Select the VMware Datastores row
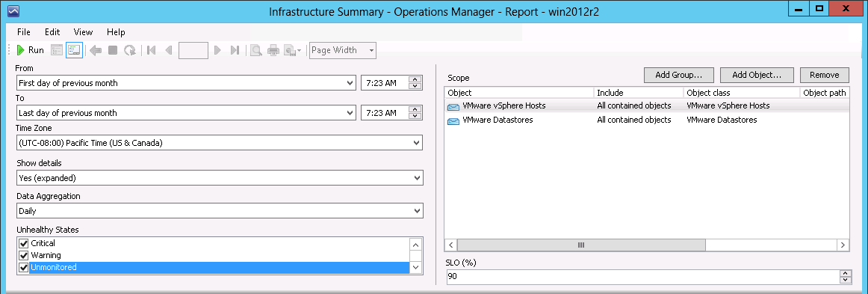This screenshot has width=868, height=294. click(647, 120)
